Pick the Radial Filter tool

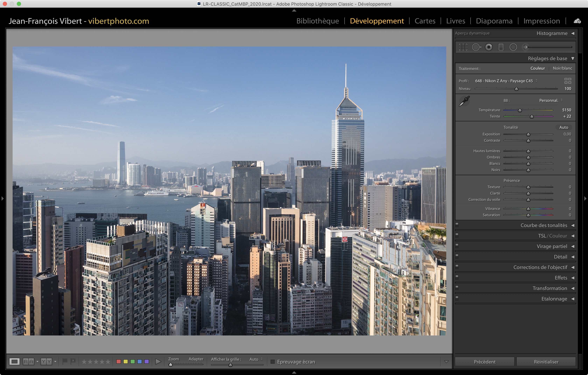pyautogui.click(x=513, y=47)
